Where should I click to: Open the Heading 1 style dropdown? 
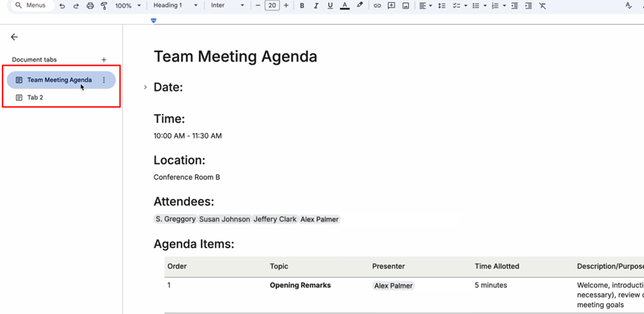coord(175,6)
